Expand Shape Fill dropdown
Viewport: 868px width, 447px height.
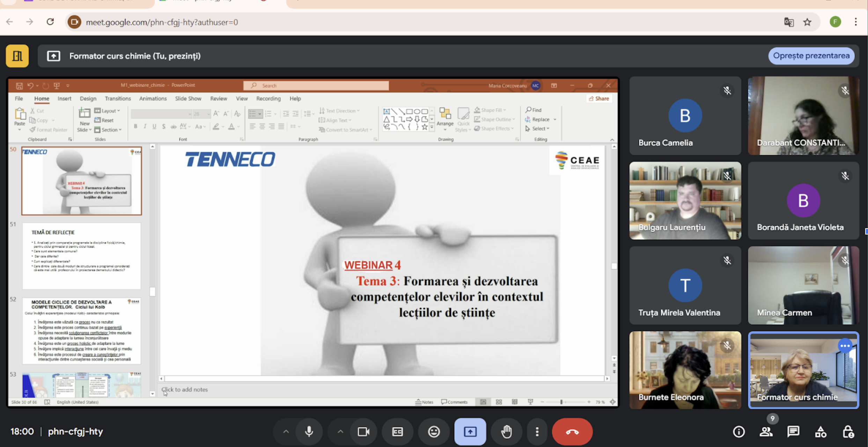pos(490,110)
